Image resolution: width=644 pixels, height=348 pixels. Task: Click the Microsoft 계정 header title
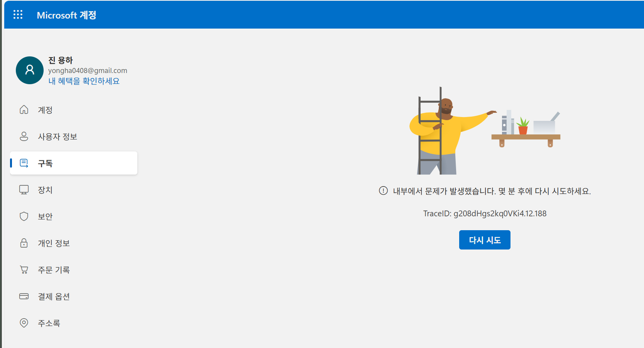pos(66,14)
